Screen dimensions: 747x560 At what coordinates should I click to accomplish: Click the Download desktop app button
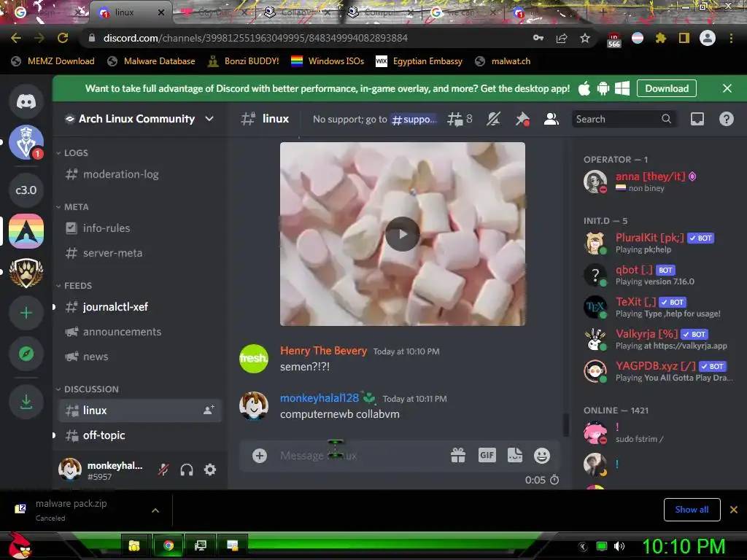point(667,88)
